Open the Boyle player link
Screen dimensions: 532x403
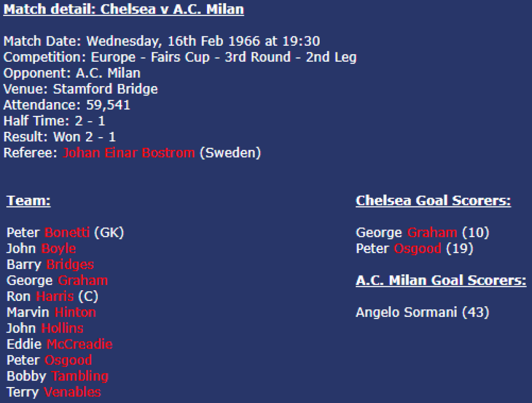[x=59, y=249]
